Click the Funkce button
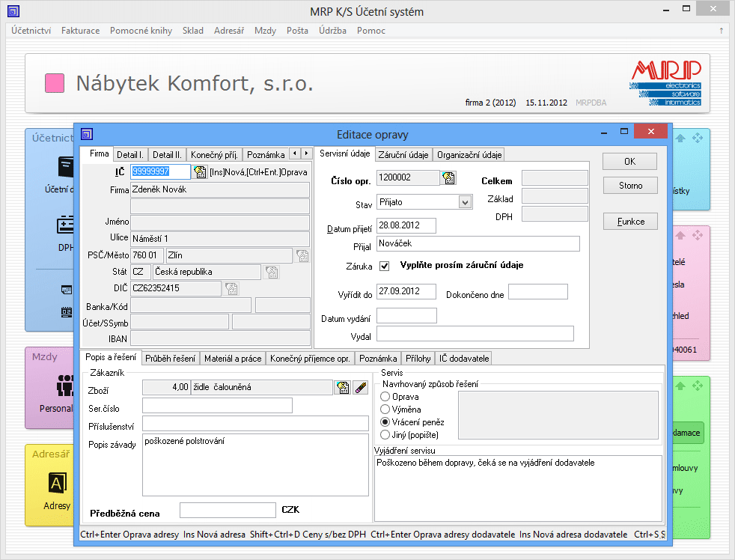 [x=630, y=222]
